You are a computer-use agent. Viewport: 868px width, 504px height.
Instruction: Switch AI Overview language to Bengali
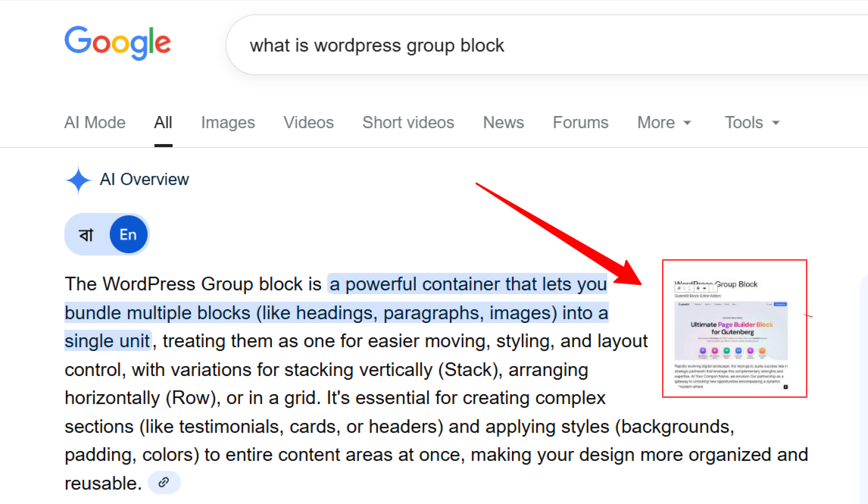point(86,234)
